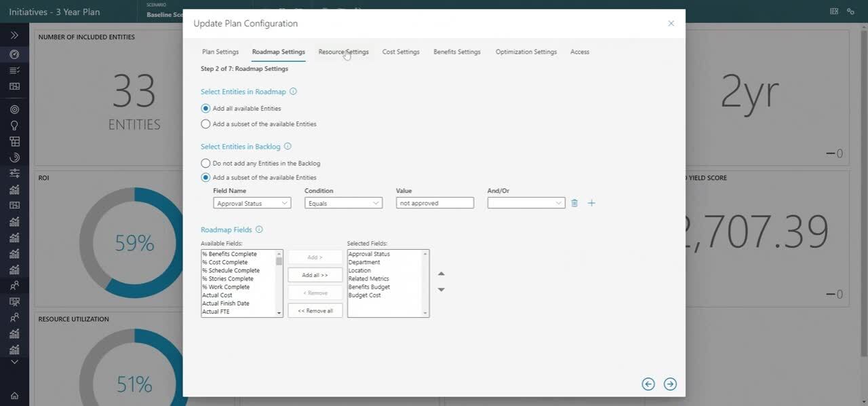Select Related Metrics in Selected Fields
The height and width of the screenshot is (406, 868).
[384, 278]
